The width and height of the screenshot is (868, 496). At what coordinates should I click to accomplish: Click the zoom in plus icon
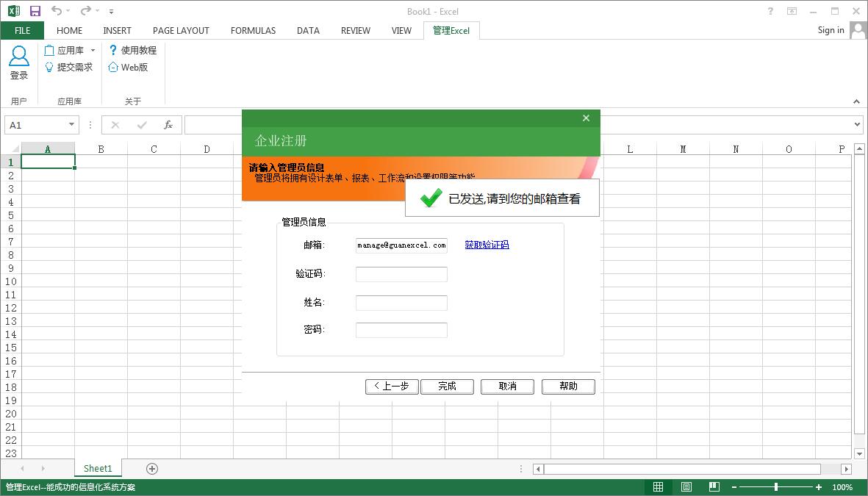click(819, 487)
